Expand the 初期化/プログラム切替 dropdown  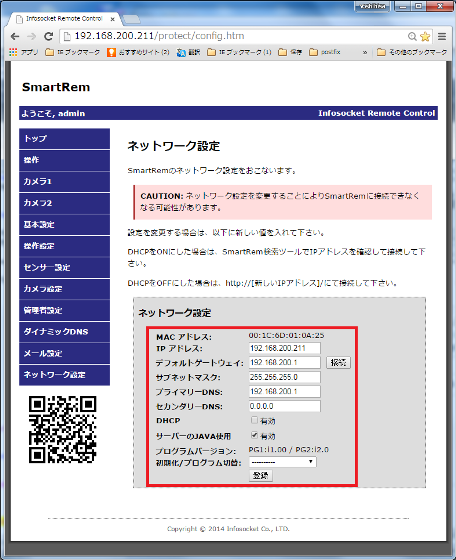[x=282, y=462]
